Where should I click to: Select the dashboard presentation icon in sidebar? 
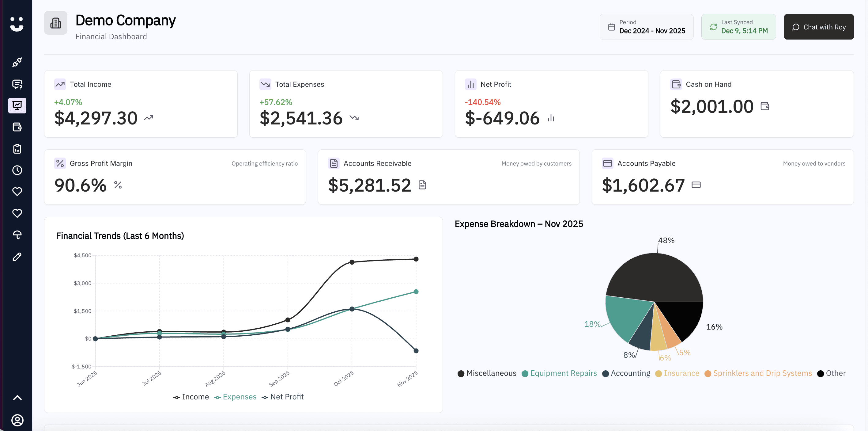(x=17, y=105)
